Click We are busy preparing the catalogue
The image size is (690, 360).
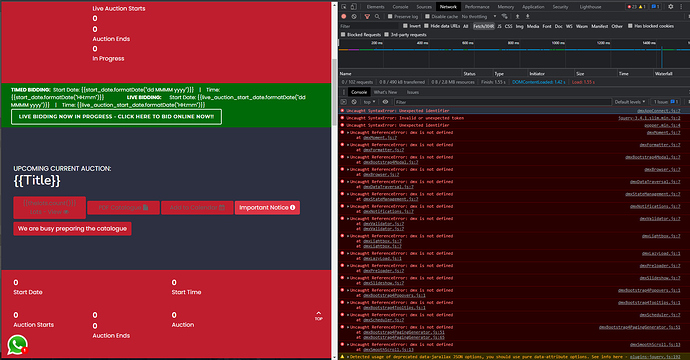pos(72,228)
